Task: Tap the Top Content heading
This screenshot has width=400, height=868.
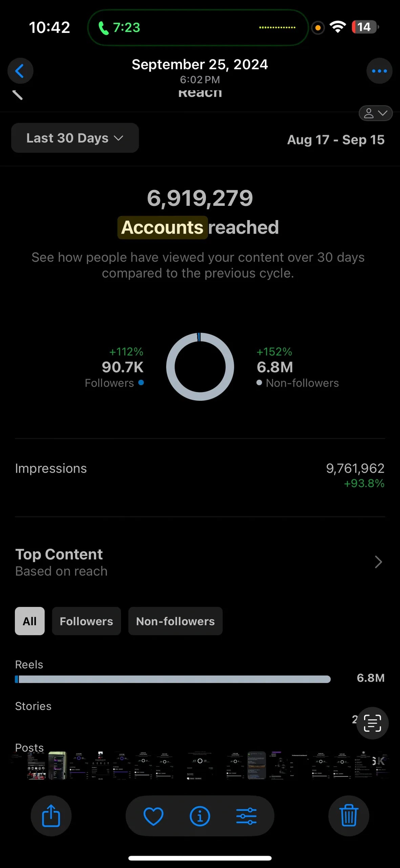Action: click(59, 554)
